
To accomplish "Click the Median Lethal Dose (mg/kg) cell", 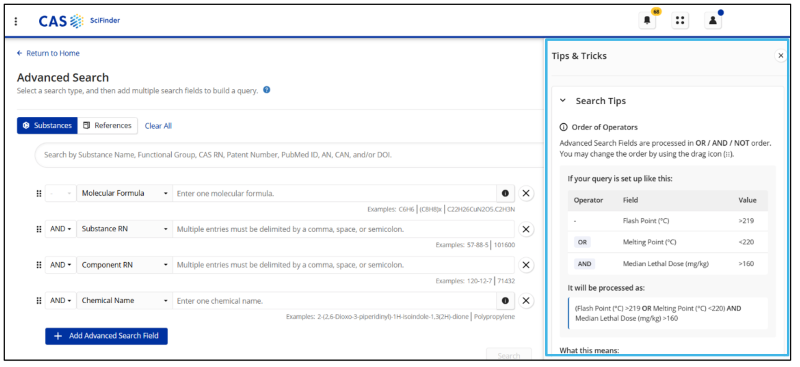I will (x=666, y=264).
